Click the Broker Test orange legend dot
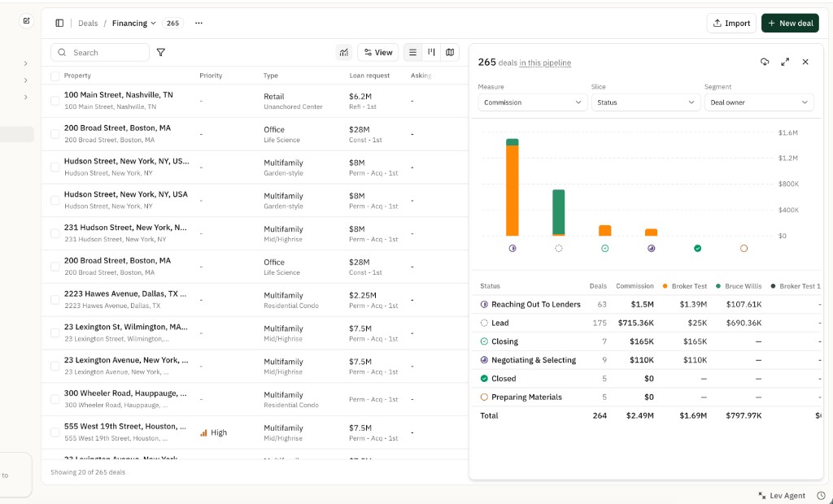Screen dimensions: 833x504 click(665, 285)
